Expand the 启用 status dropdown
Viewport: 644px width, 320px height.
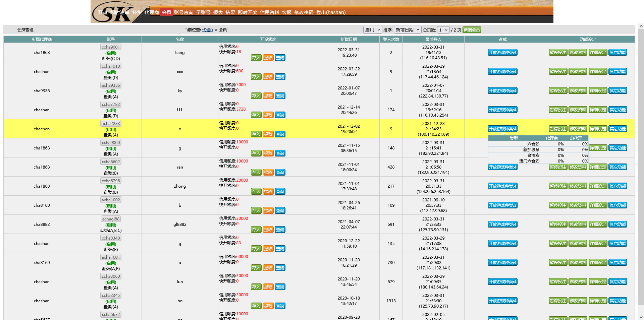[x=373, y=30]
